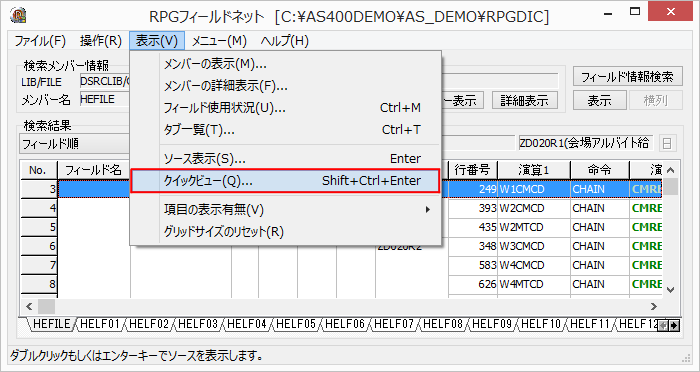Select グリッドサイズのリセット(R) entry

[x=286, y=232]
